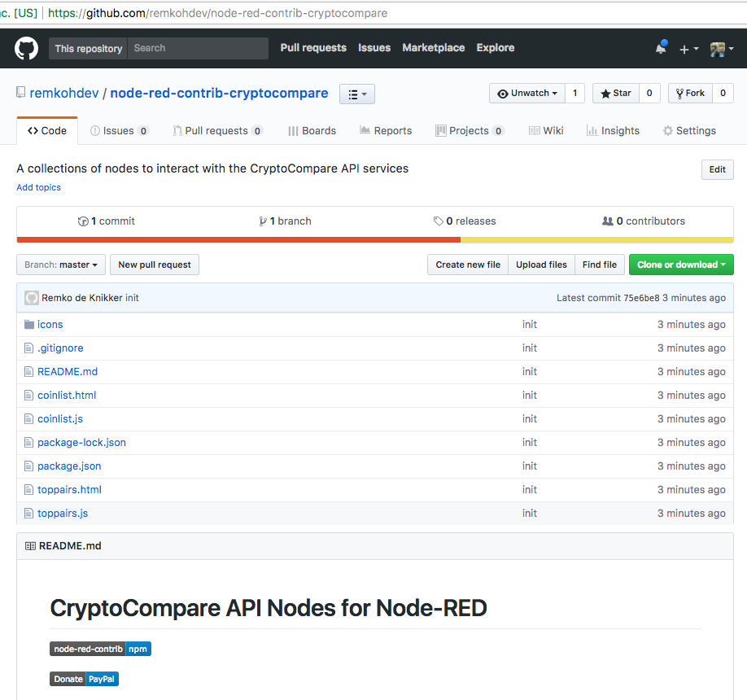Open the Branch: master dropdown
The image size is (747, 700).
pyautogui.click(x=61, y=265)
